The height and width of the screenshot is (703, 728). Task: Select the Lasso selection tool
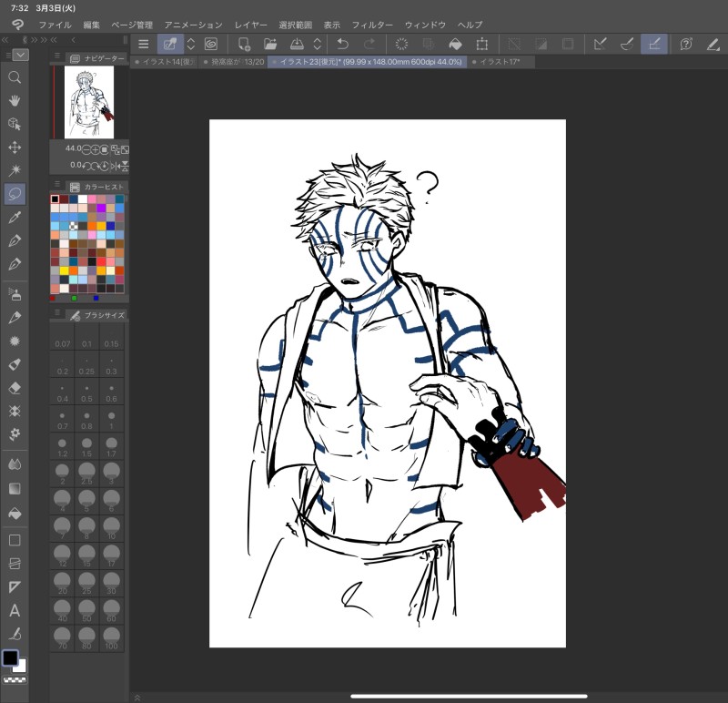coord(15,194)
